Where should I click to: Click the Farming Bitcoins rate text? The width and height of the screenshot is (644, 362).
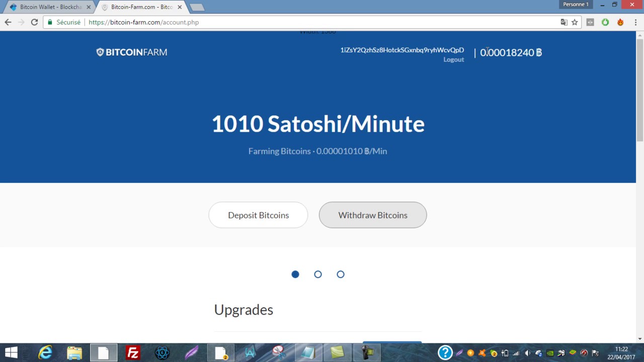317,151
